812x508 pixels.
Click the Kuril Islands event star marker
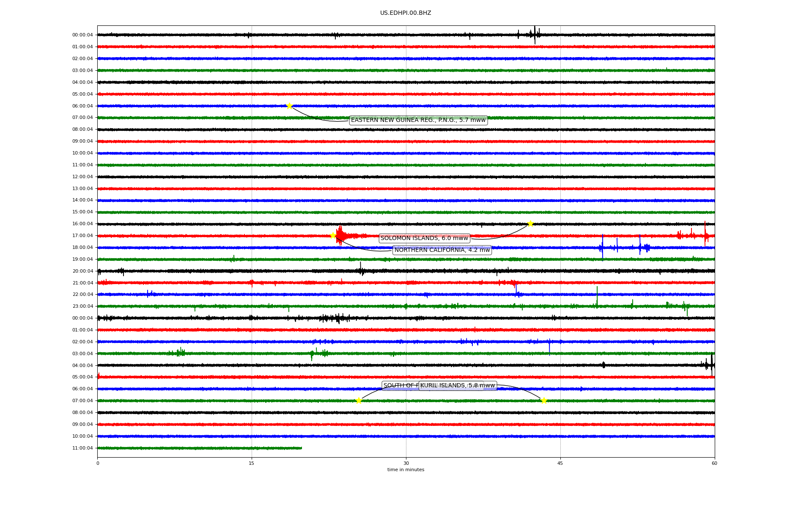coord(544,400)
